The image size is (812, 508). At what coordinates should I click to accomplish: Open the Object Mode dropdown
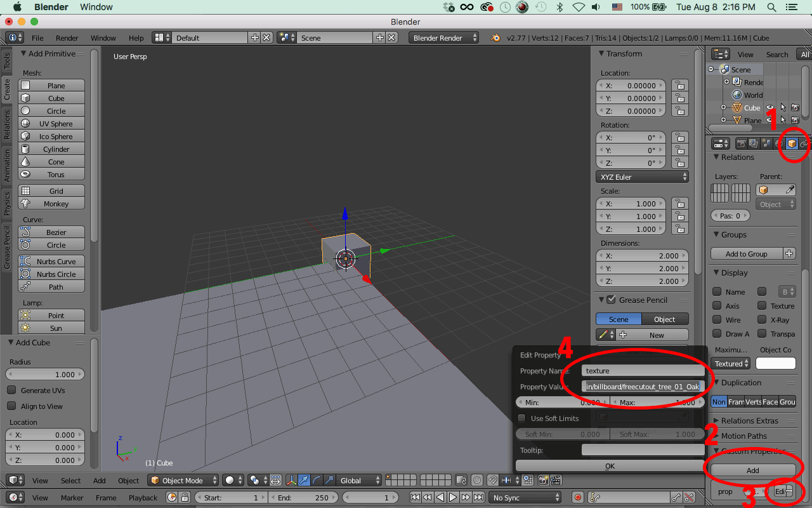(x=183, y=480)
